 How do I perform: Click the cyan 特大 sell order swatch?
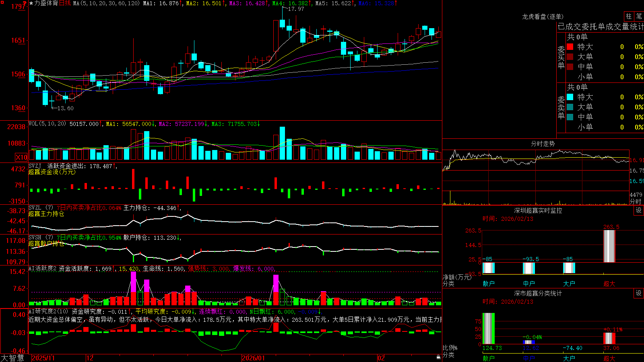pyautogui.click(x=570, y=97)
